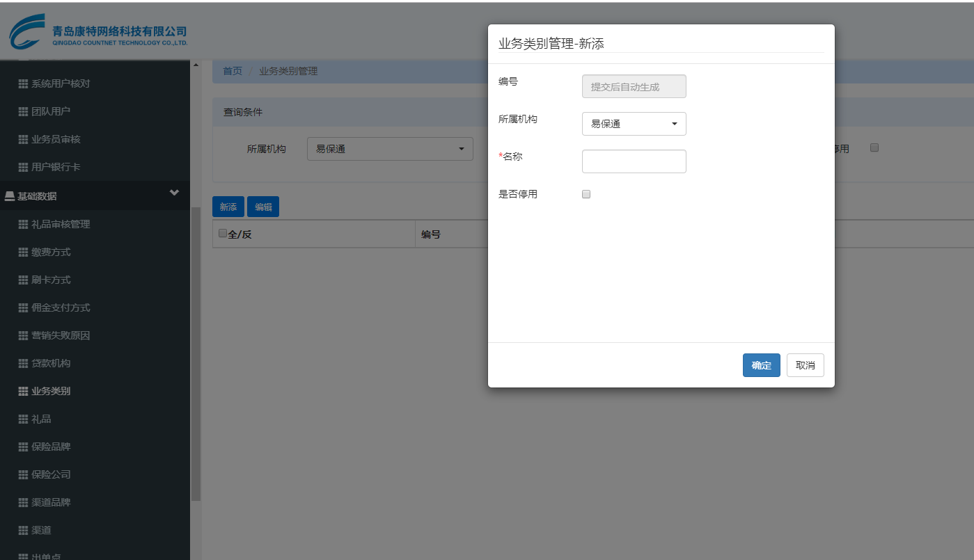The width and height of the screenshot is (974, 560).
Task: Click the sidebar scrollbar up arrow
Action: pyautogui.click(x=196, y=65)
